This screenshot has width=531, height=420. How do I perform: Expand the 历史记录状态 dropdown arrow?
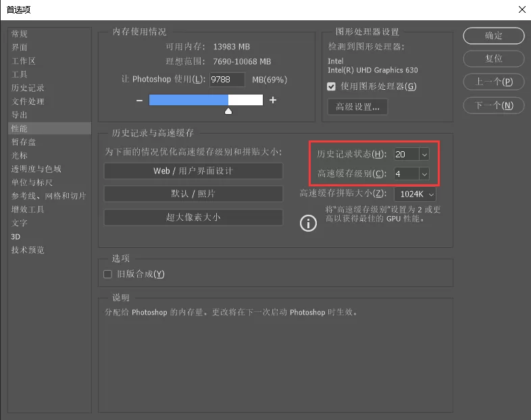[424, 155]
